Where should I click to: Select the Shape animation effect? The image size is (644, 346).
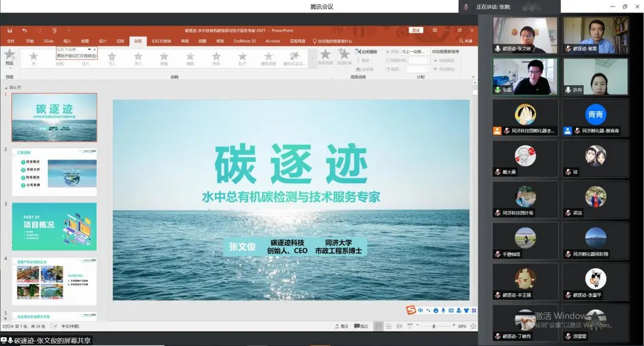216,58
